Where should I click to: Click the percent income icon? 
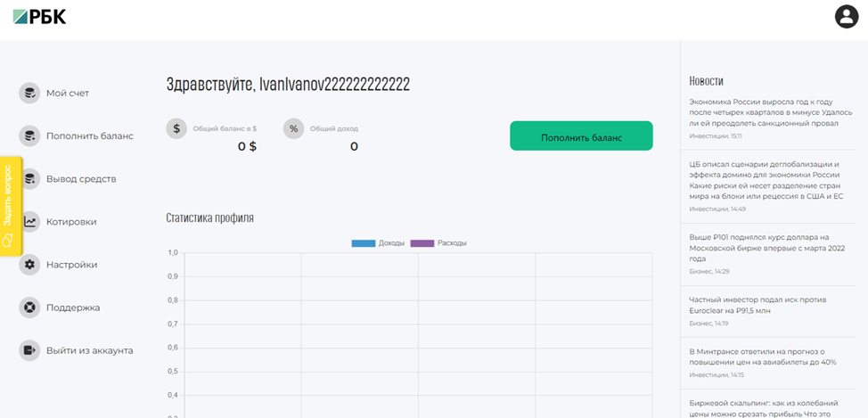click(294, 128)
